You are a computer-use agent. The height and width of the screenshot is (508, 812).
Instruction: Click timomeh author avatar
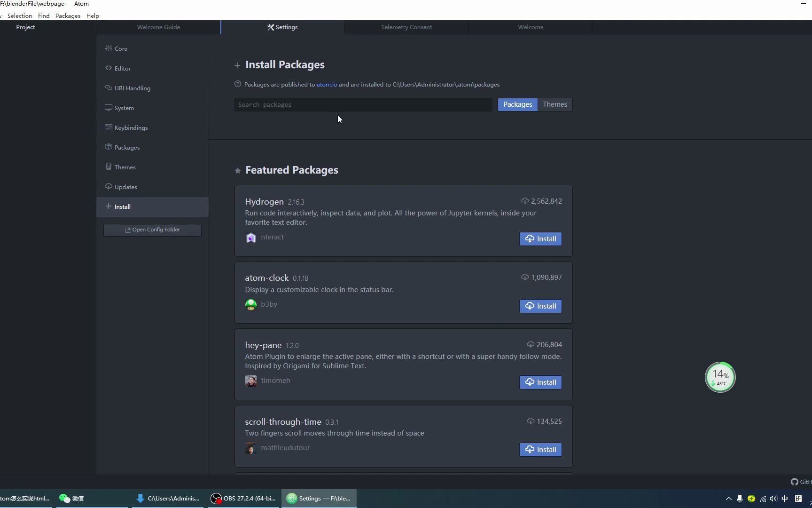pyautogui.click(x=251, y=381)
